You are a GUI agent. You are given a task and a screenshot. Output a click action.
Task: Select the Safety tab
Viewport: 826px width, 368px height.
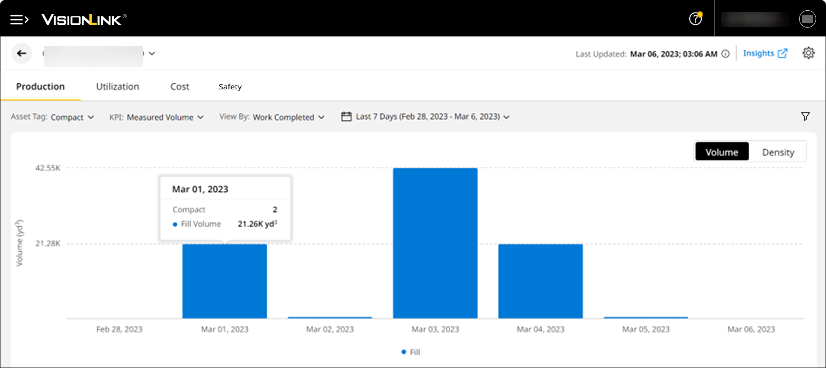(230, 87)
